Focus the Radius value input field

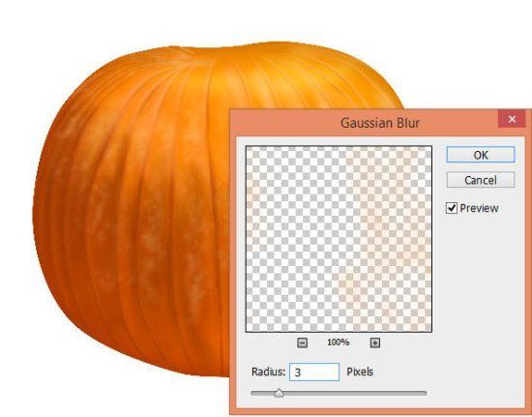314,372
